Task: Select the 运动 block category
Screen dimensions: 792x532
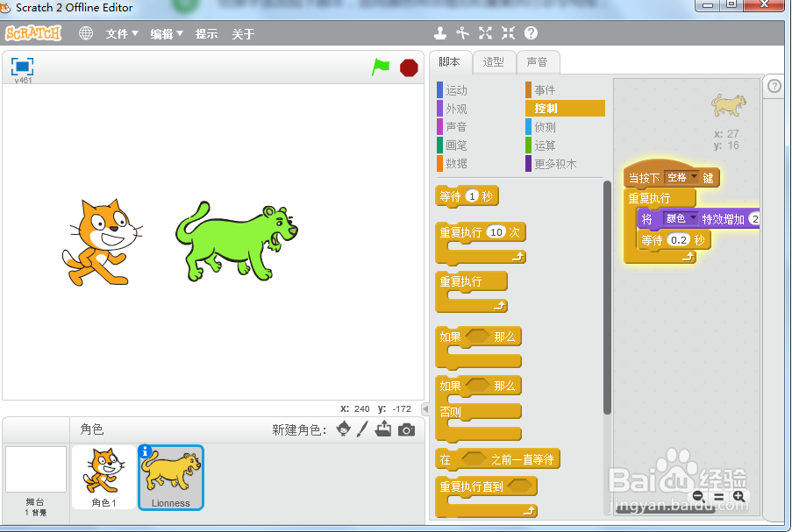Action: pyautogui.click(x=456, y=90)
